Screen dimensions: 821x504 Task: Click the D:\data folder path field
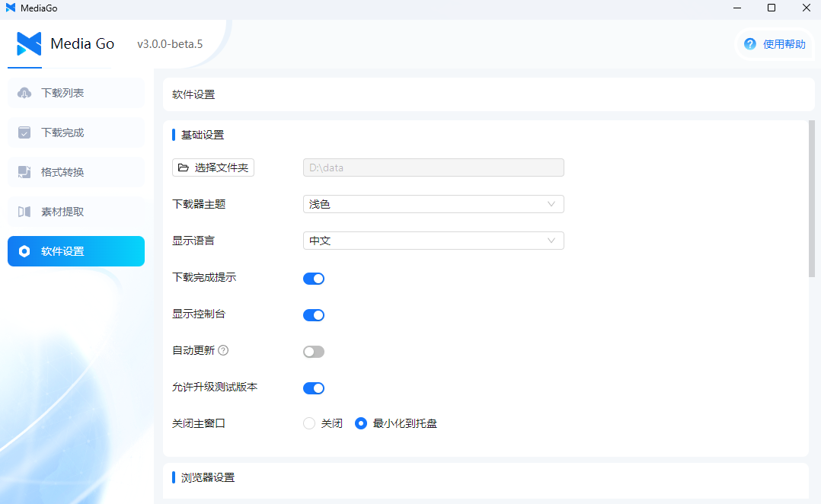point(433,167)
